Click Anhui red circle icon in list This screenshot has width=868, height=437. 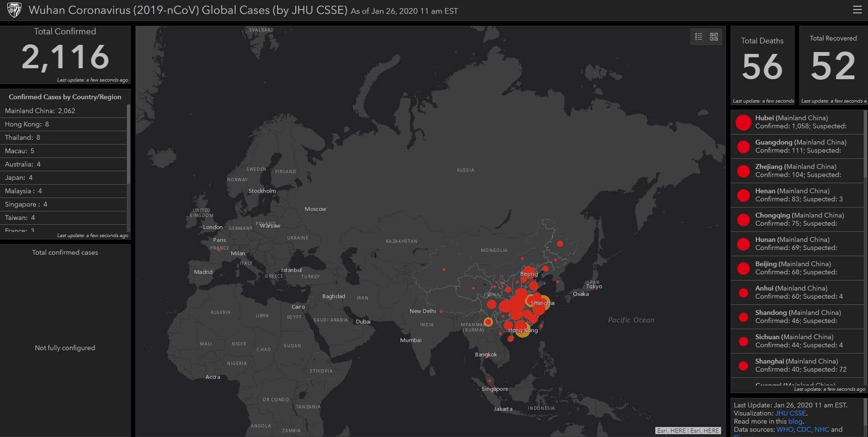744,292
